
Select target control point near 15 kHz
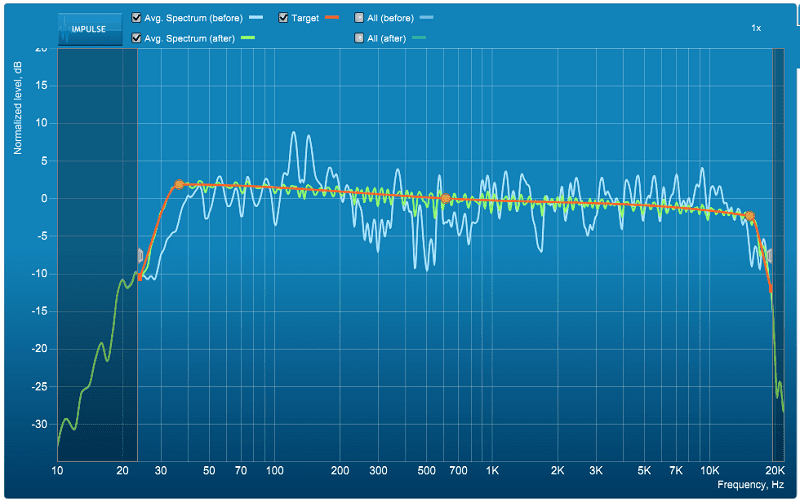coord(749,216)
